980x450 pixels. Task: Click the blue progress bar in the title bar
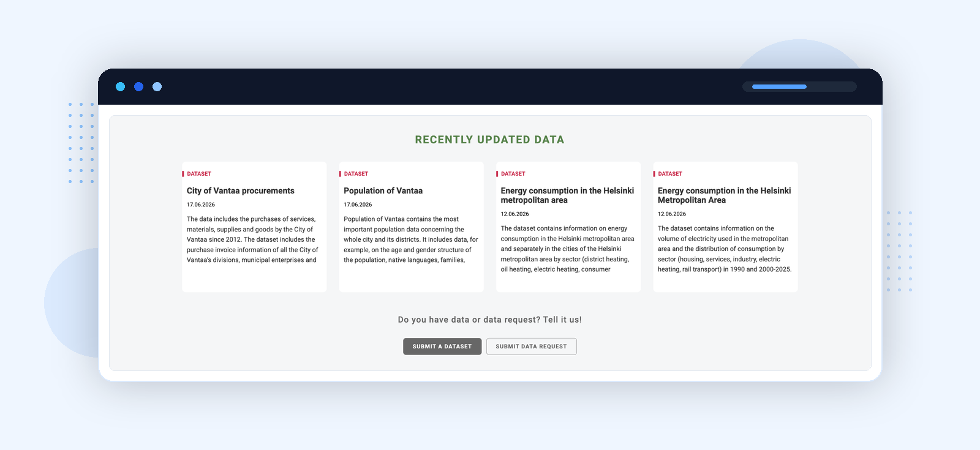tap(779, 87)
